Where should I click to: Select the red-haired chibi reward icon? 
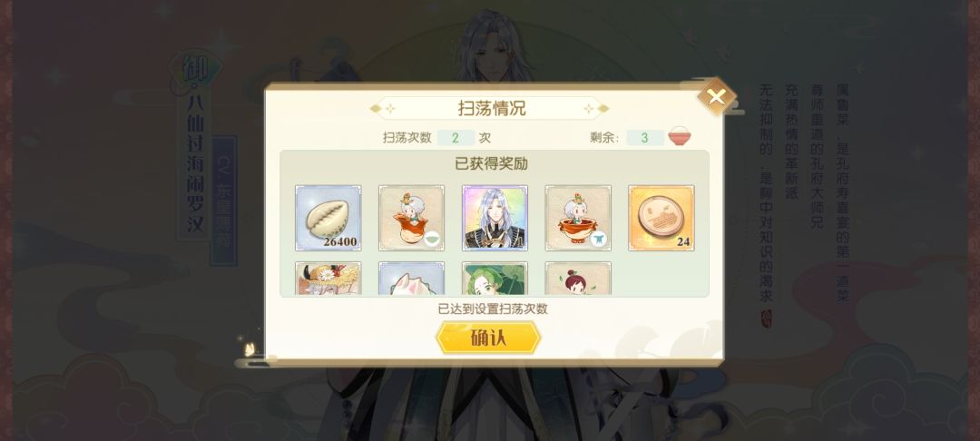(578, 278)
